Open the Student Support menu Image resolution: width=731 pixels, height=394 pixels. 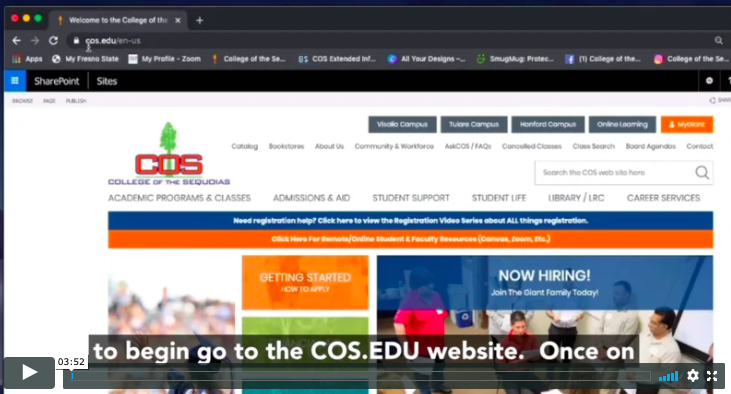tap(411, 198)
